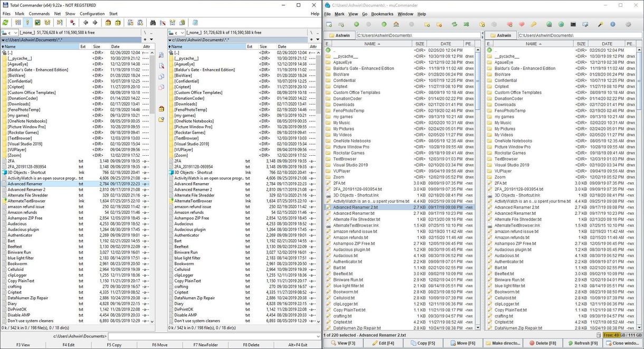
Task: Click muCommander new window toolbar icon
Action: click(329, 24)
